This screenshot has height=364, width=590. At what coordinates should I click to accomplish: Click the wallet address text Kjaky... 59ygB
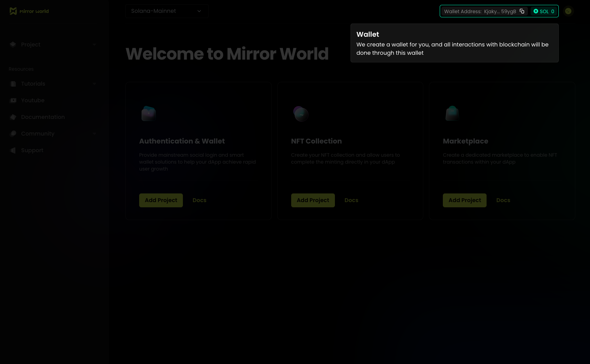[500, 11]
